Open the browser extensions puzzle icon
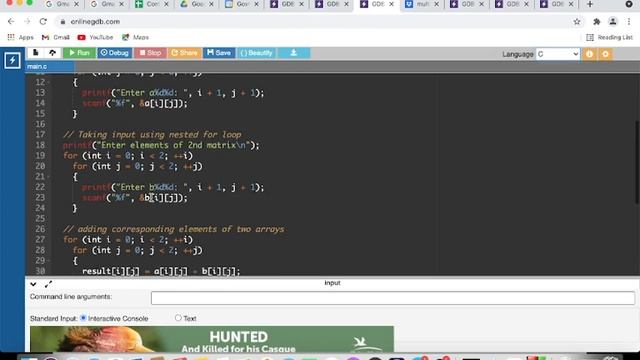 [597, 22]
